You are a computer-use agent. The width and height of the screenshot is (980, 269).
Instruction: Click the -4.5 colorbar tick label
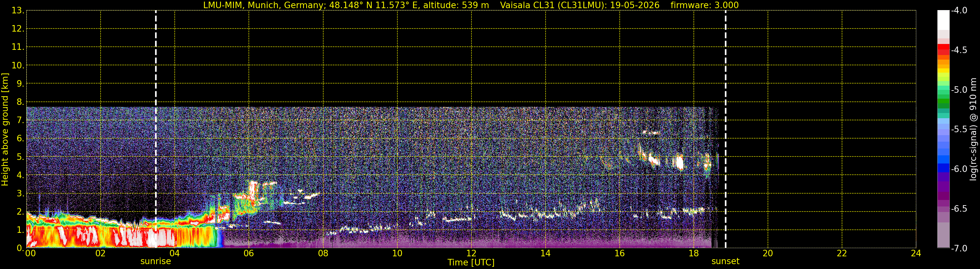point(959,50)
